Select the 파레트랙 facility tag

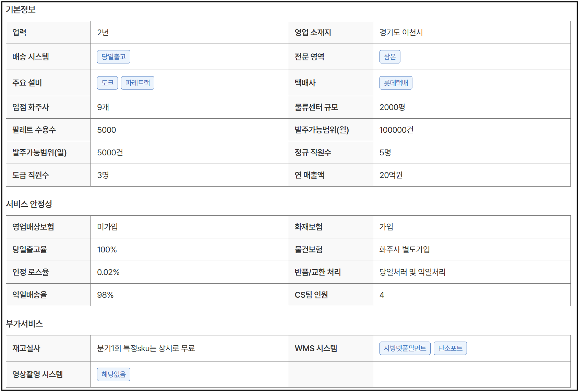(x=137, y=83)
